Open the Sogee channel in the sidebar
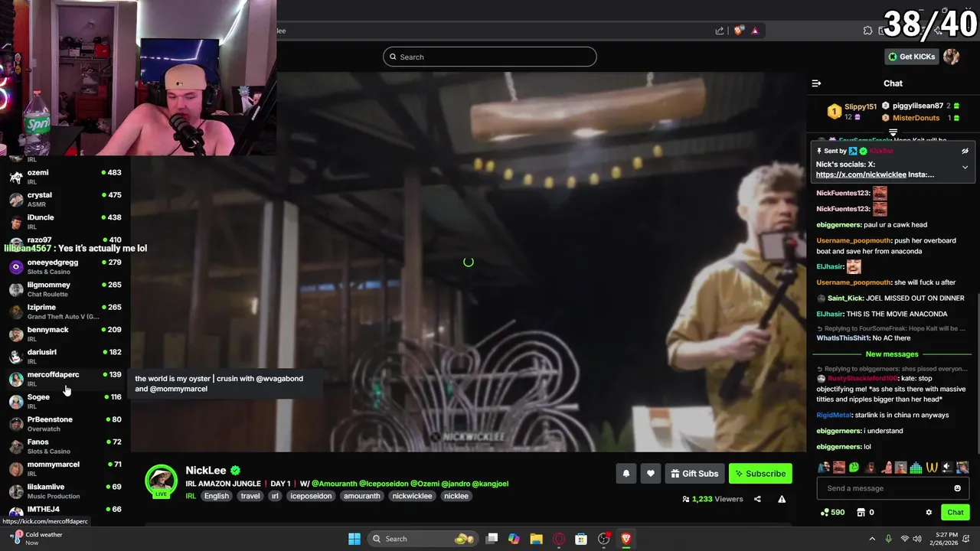Screen dimensions: 980x551 pyautogui.click(x=65, y=401)
